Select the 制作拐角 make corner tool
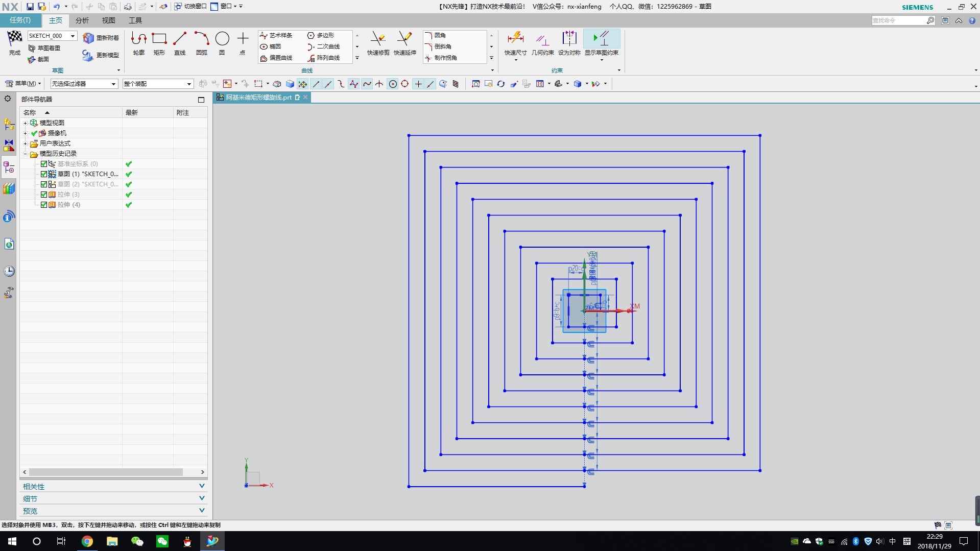The image size is (980, 551). tap(441, 58)
